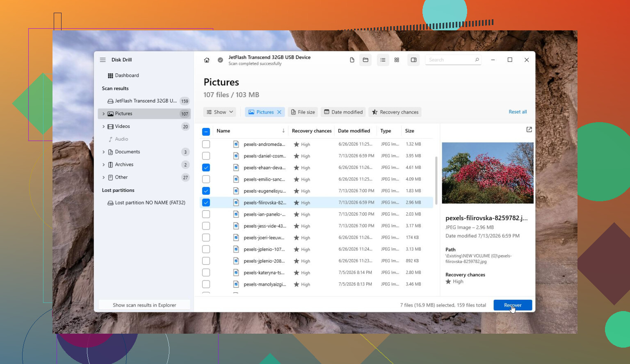Remove the Pictures filter with X
Image resolution: width=630 pixels, height=364 pixels.
click(279, 112)
